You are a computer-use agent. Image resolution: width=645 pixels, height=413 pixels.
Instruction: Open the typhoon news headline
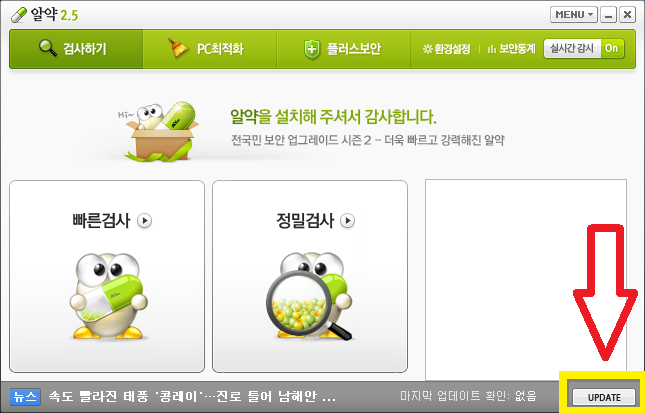tap(192, 397)
